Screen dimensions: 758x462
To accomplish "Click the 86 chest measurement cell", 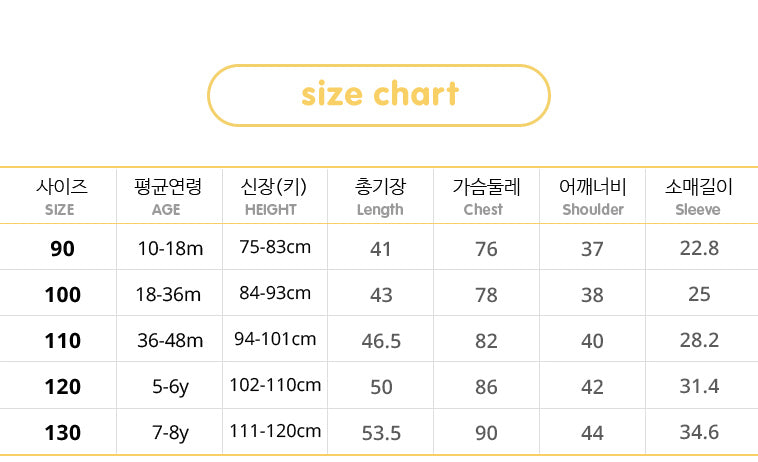I will point(486,387).
